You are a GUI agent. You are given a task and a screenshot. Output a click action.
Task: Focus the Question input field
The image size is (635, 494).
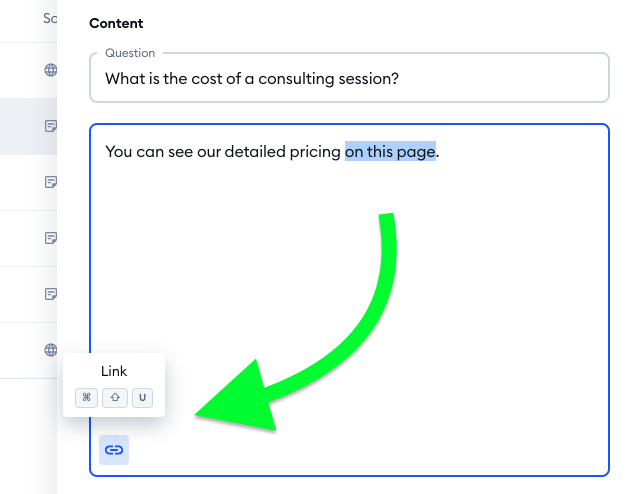pyautogui.click(x=349, y=79)
